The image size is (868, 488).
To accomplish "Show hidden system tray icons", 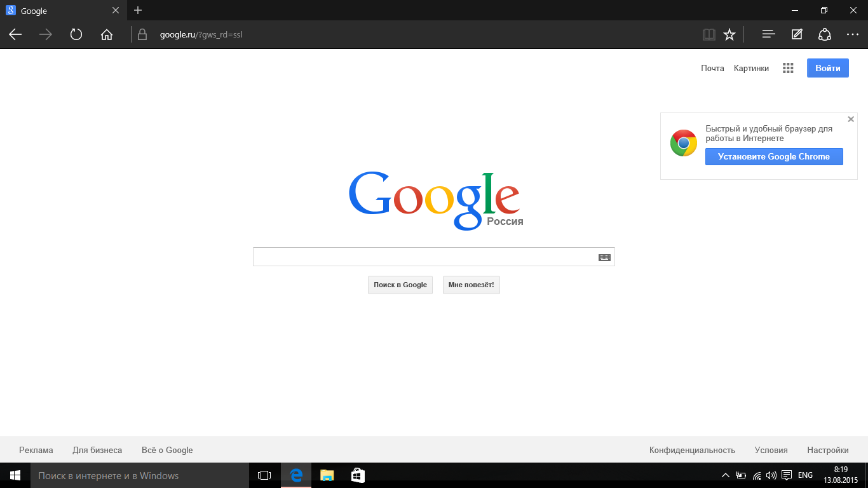I will [x=725, y=475].
